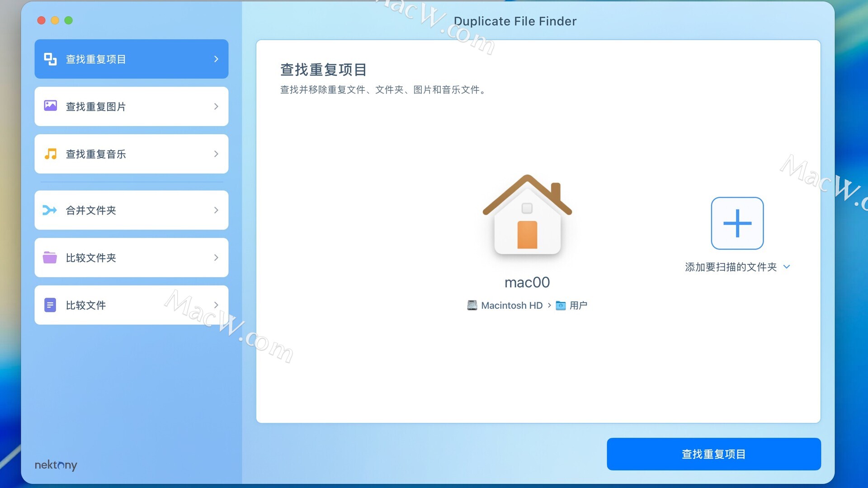Click the orange music note icon
The width and height of the screenshot is (868, 488).
click(x=50, y=154)
